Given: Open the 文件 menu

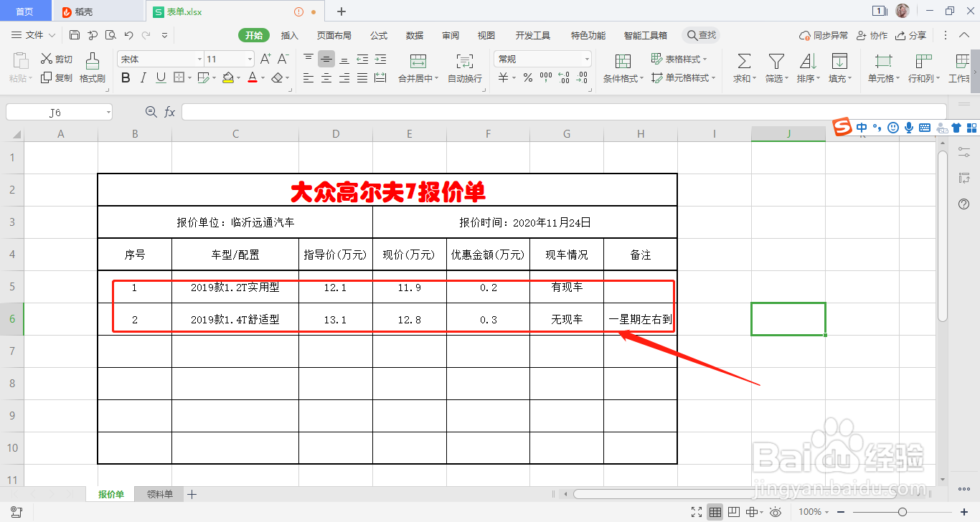Looking at the screenshot, I should pos(34,35).
